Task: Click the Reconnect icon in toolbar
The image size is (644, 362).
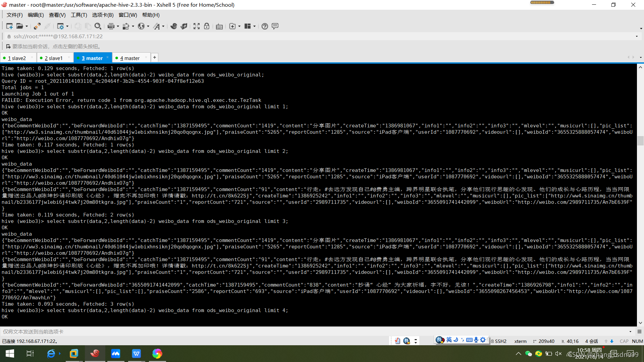Action: (x=37, y=26)
